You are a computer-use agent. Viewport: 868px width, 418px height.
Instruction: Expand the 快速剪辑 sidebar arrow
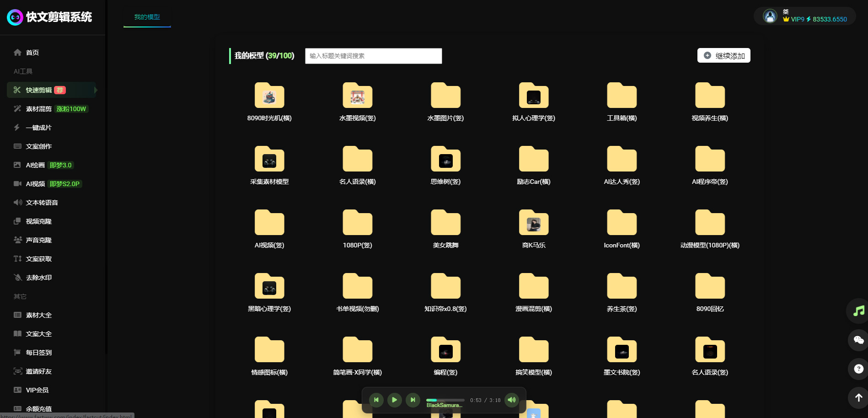(x=96, y=90)
